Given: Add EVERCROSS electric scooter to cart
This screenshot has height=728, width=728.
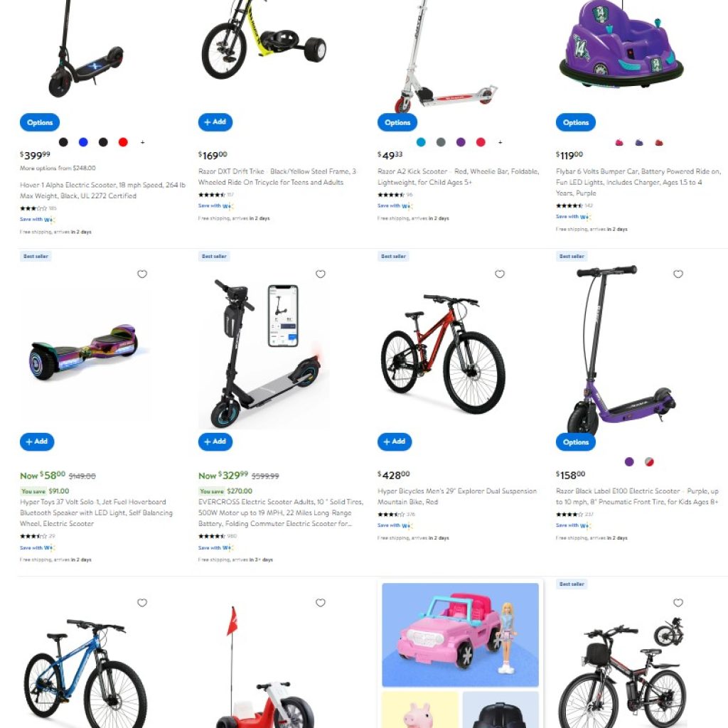Looking at the screenshot, I should point(215,441).
